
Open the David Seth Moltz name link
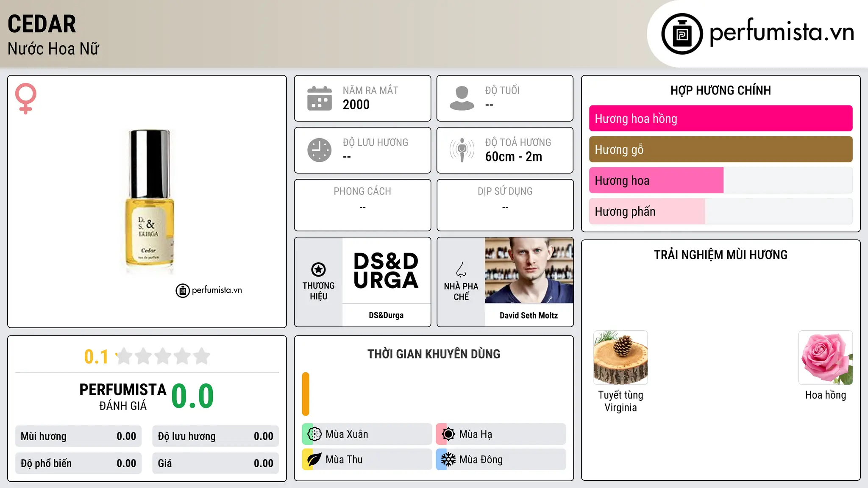tap(529, 315)
